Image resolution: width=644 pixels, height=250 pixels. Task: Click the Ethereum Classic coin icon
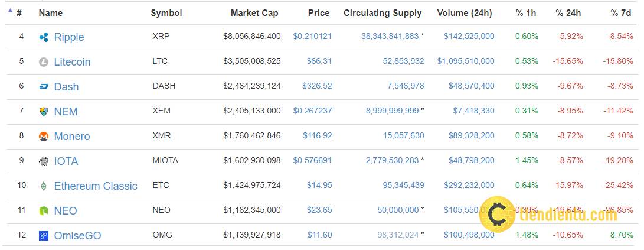tap(44, 186)
